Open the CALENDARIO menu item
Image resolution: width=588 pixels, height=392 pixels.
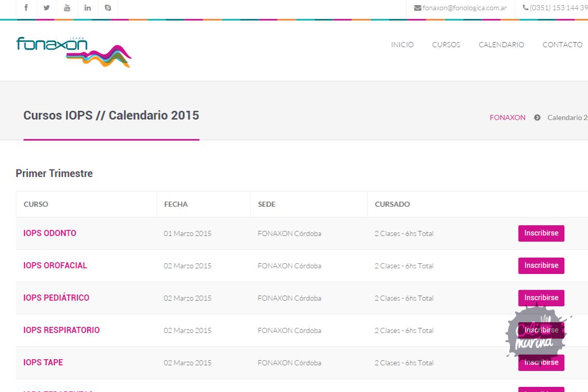(x=501, y=45)
